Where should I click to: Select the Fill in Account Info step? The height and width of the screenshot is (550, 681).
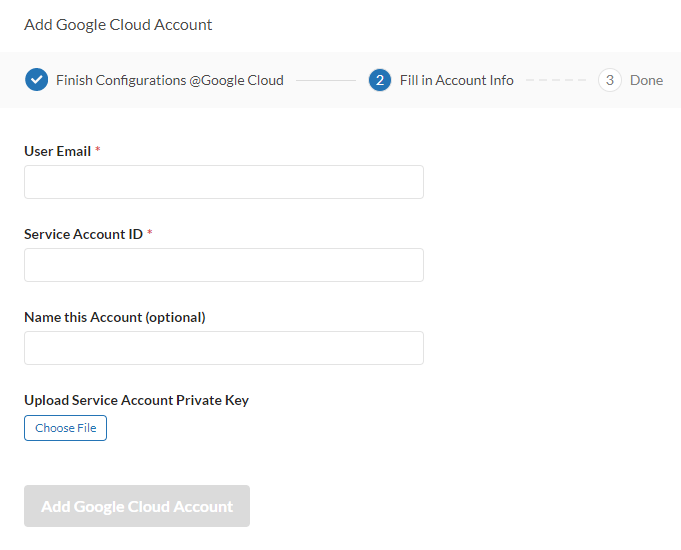click(456, 80)
